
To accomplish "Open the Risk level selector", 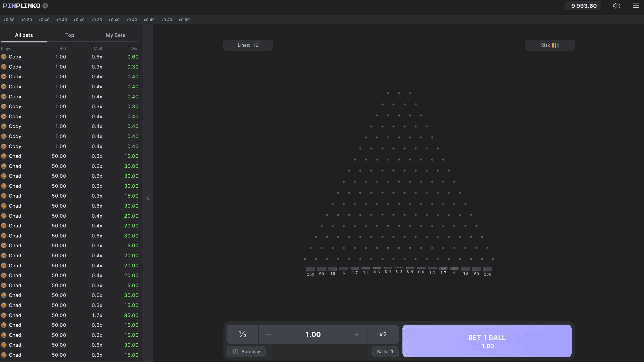I will point(550,45).
